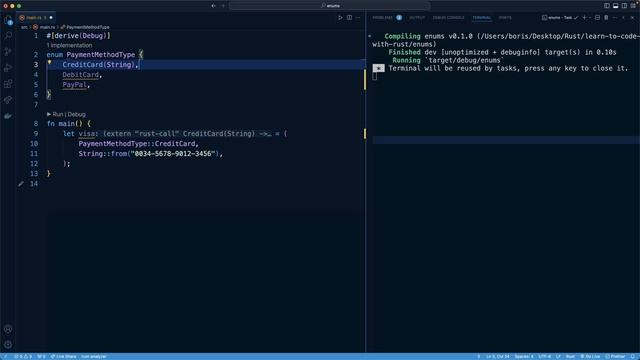Click the 'LF' end of line indicator
The image size is (640, 360).
[558, 356]
